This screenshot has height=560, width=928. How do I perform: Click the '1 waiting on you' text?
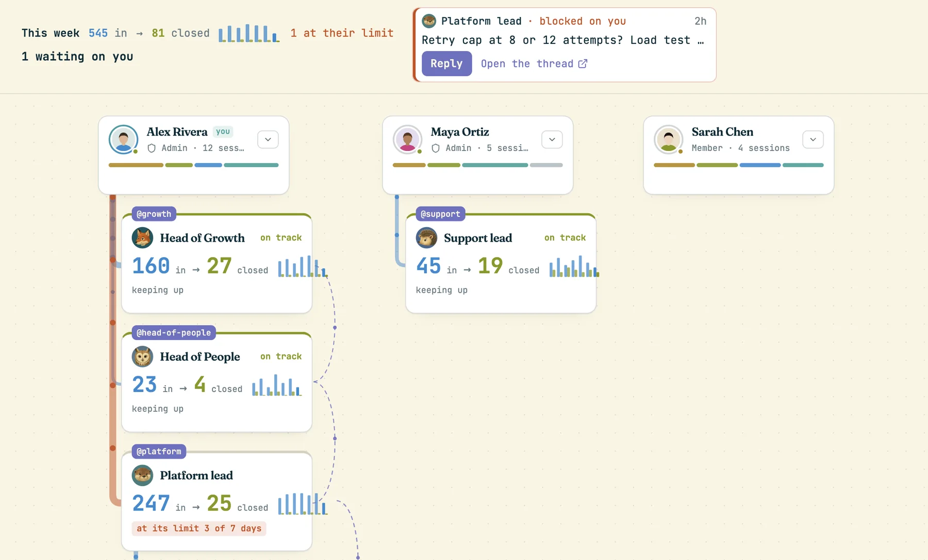click(x=77, y=57)
